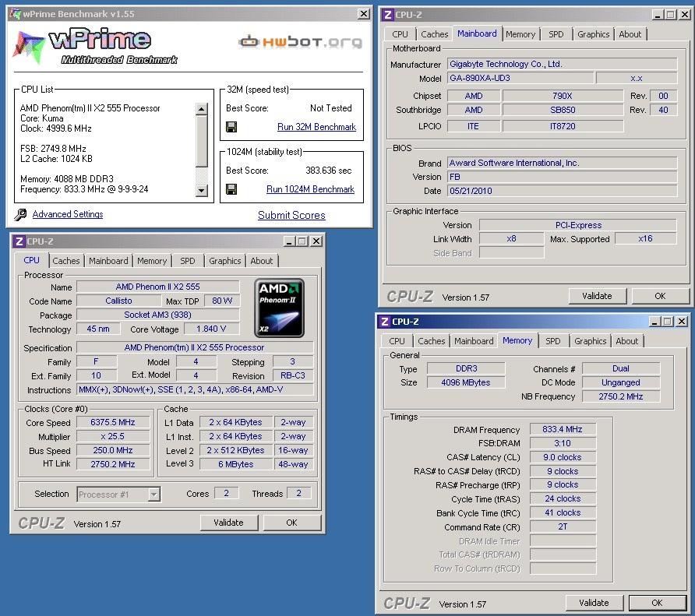Select Graphics tab in Mainboard window

pos(593,34)
